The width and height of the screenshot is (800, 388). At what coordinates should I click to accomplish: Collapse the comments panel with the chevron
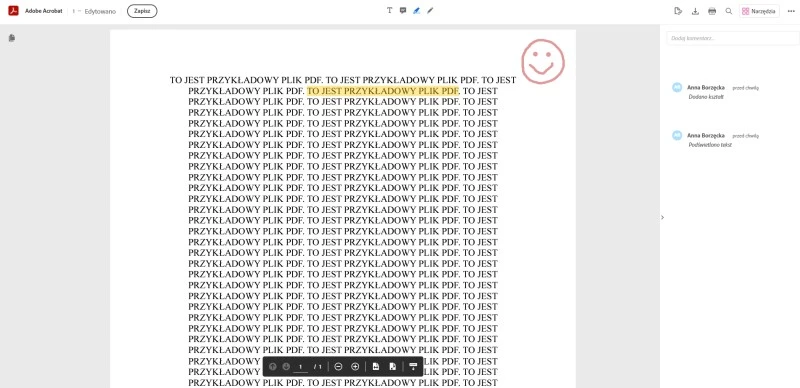point(662,217)
